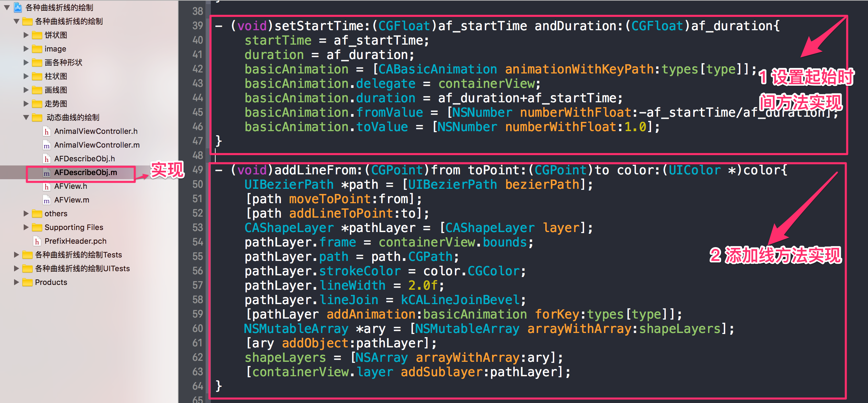Expand the Supporting Files group
Screen dimensions: 868x403
point(26,227)
